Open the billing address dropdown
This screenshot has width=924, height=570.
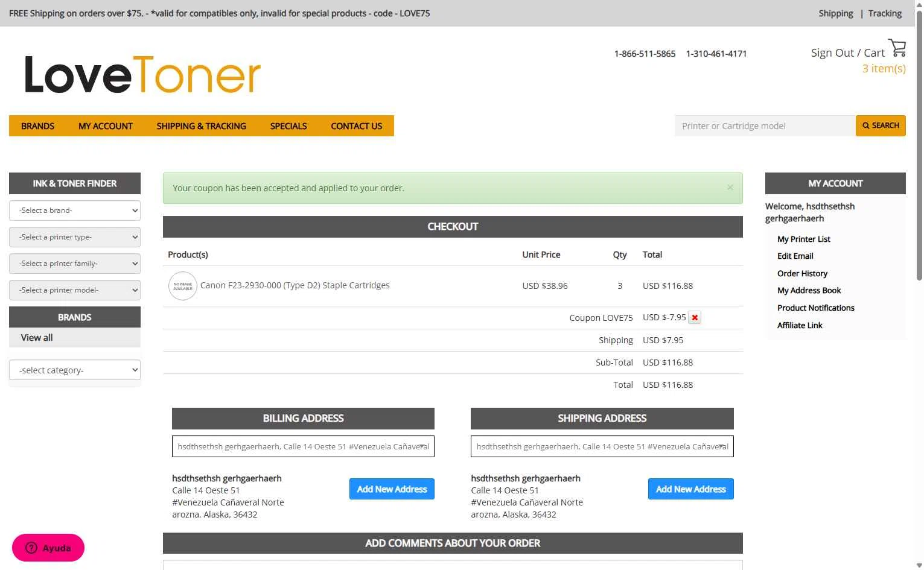[x=303, y=446]
